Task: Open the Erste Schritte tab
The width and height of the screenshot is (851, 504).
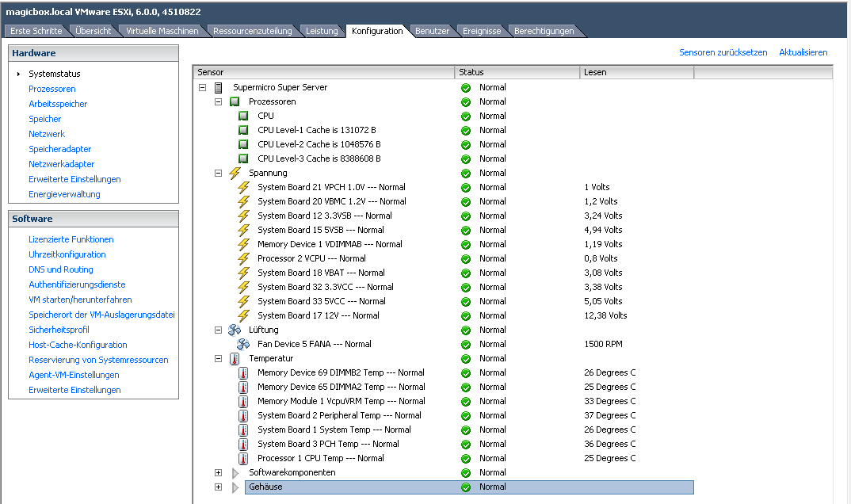Action: coord(36,31)
